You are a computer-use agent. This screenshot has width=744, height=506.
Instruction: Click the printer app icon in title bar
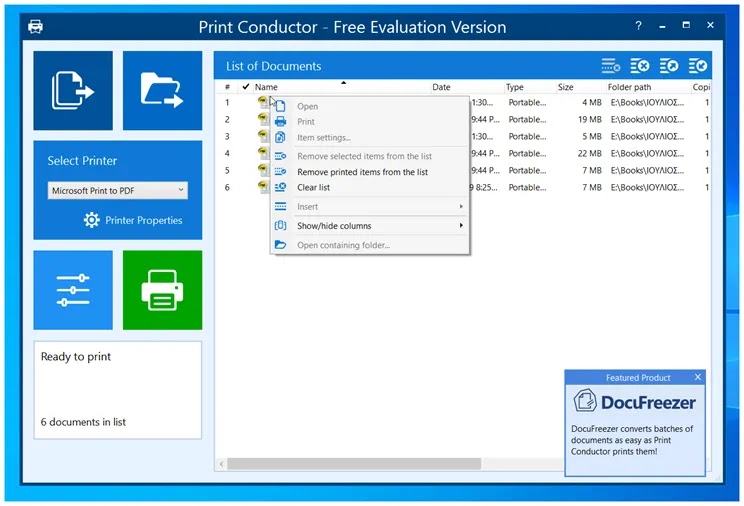point(36,26)
